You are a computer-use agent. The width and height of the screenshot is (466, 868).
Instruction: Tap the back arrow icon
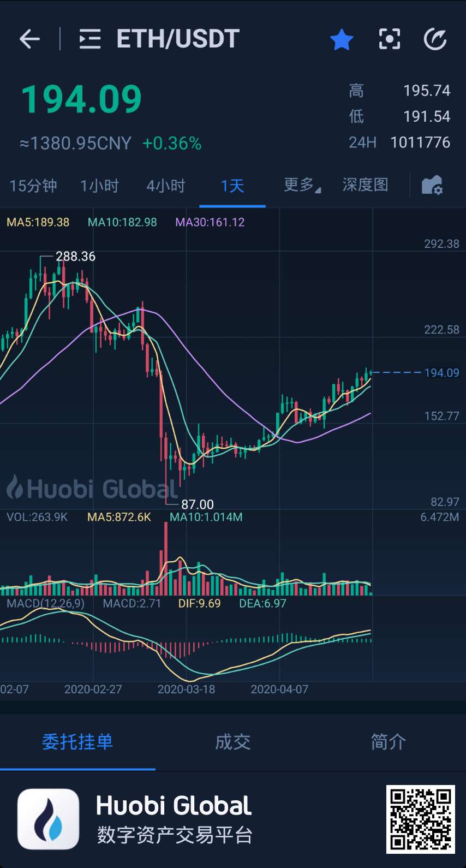coord(29,39)
